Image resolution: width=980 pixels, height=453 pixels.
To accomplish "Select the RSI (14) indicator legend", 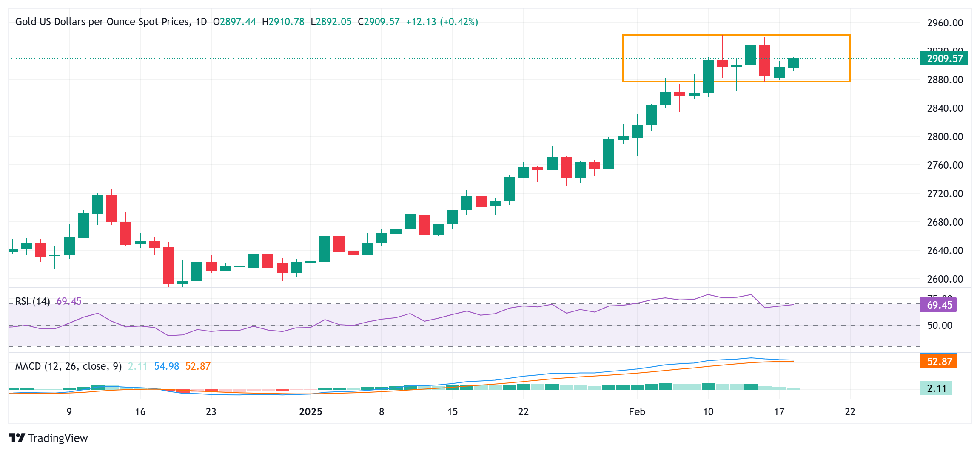I will coord(32,301).
